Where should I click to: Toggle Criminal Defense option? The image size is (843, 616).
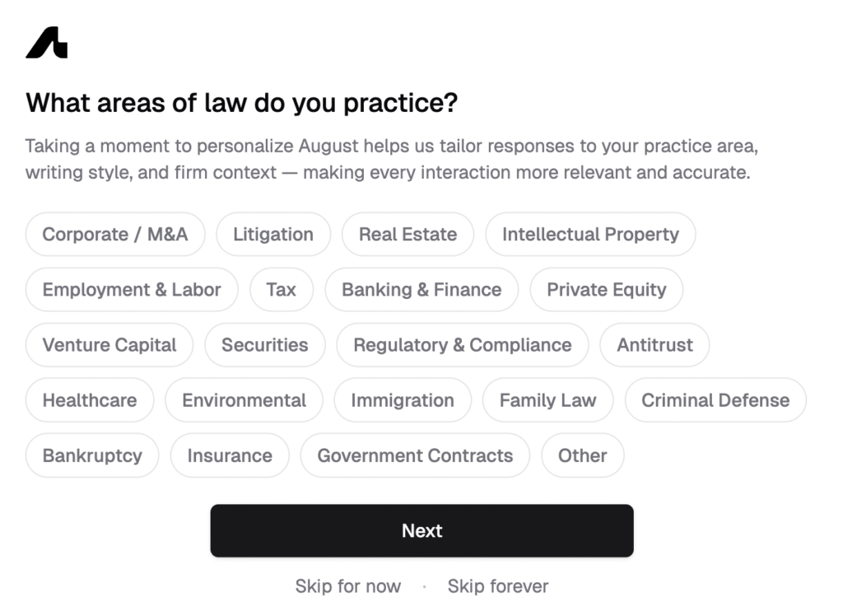click(x=715, y=400)
